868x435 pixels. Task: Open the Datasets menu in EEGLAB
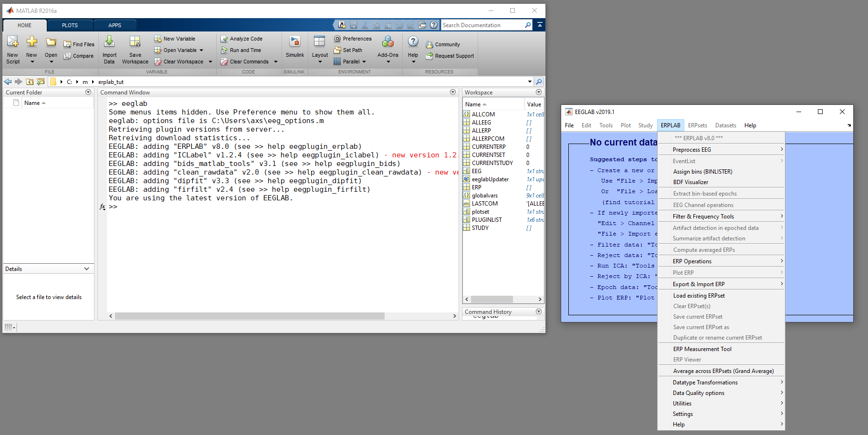click(726, 125)
